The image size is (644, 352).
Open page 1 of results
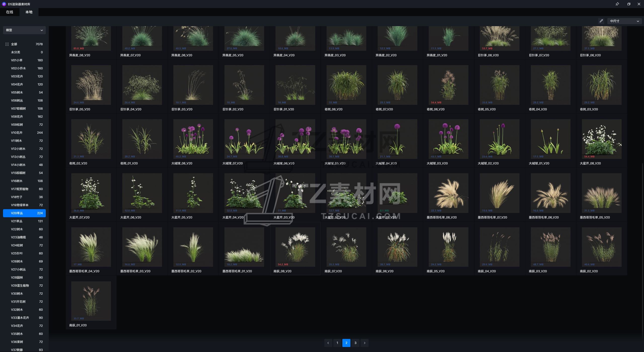point(337,343)
